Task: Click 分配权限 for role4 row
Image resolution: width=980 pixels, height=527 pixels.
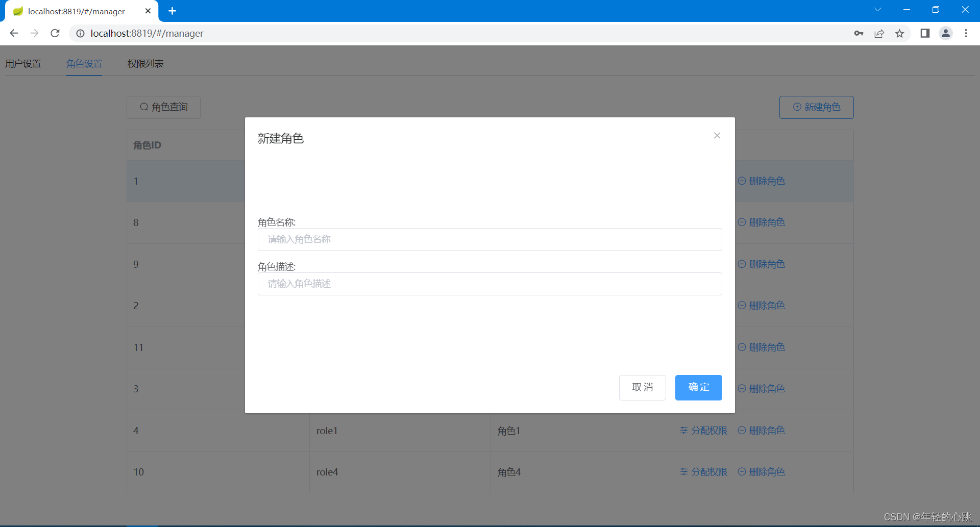Action: tap(703, 472)
